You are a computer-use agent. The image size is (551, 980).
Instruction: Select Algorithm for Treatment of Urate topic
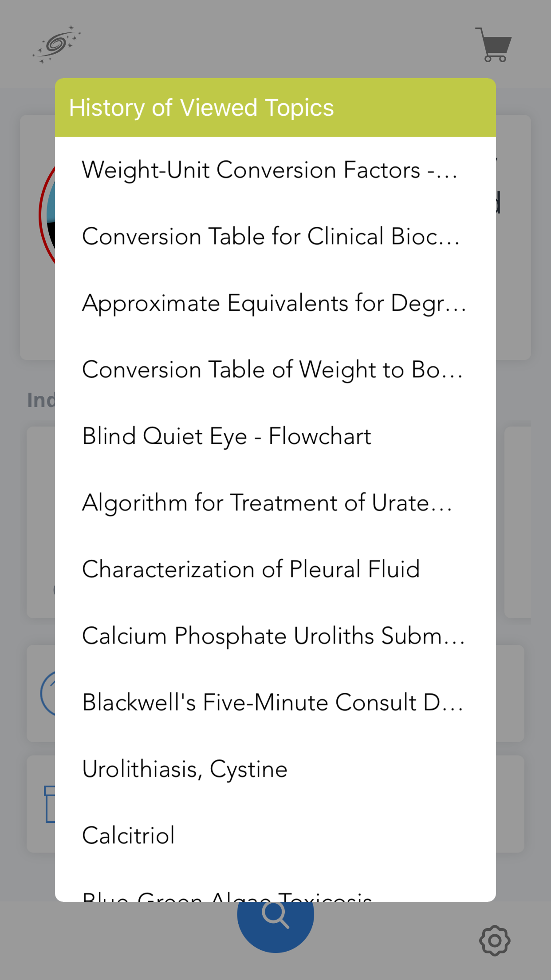[267, 503]
